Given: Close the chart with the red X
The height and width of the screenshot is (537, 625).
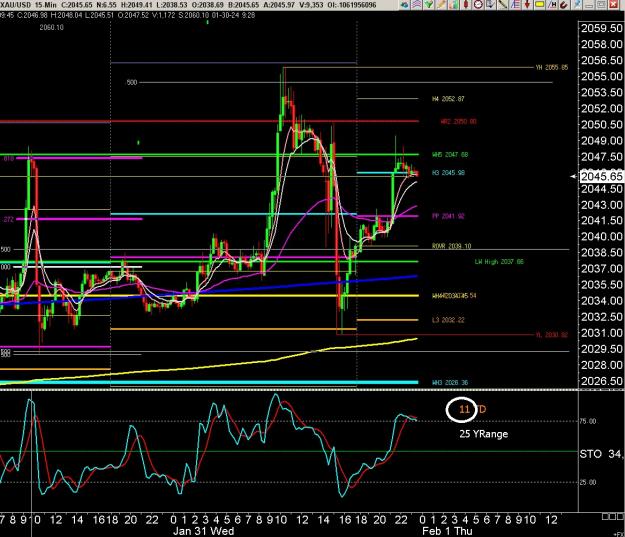Looking at the screenshot, I should tap(613, 5).
